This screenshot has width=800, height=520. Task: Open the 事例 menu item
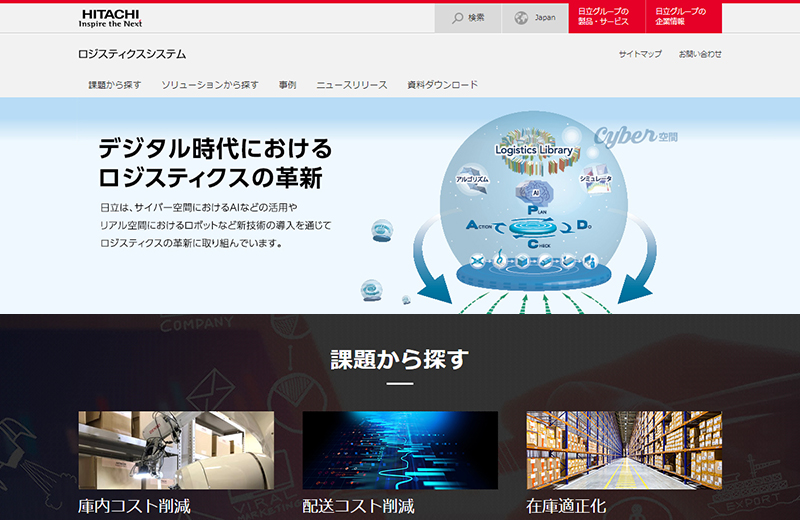(287, 85)
